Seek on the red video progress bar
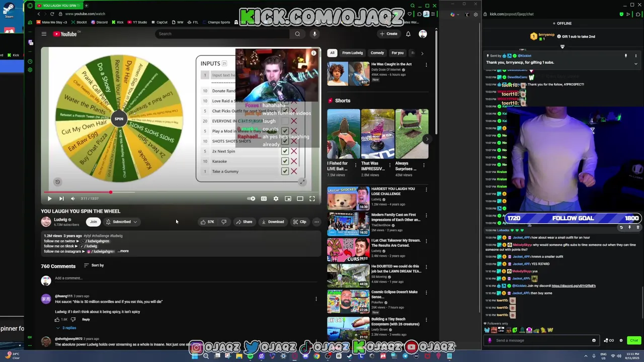 point(181,192)
